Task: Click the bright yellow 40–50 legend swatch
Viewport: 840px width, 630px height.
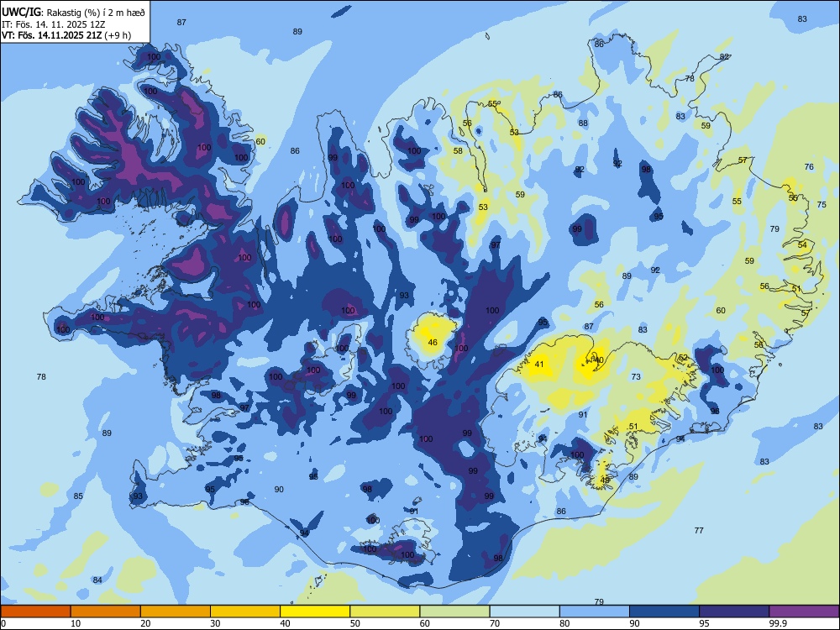Action: [315, 612]
